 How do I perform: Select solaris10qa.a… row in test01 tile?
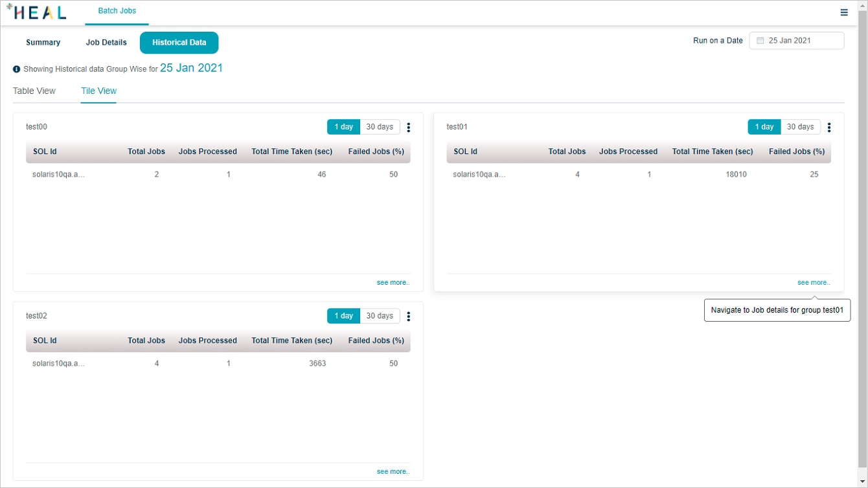pos(639,175)
